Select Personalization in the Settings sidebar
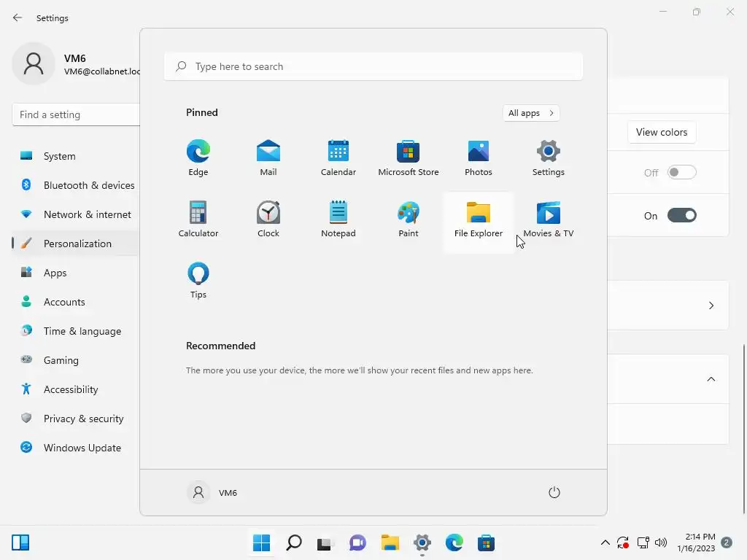The width and height of the screenshot is (747, 560). [76, 244]
